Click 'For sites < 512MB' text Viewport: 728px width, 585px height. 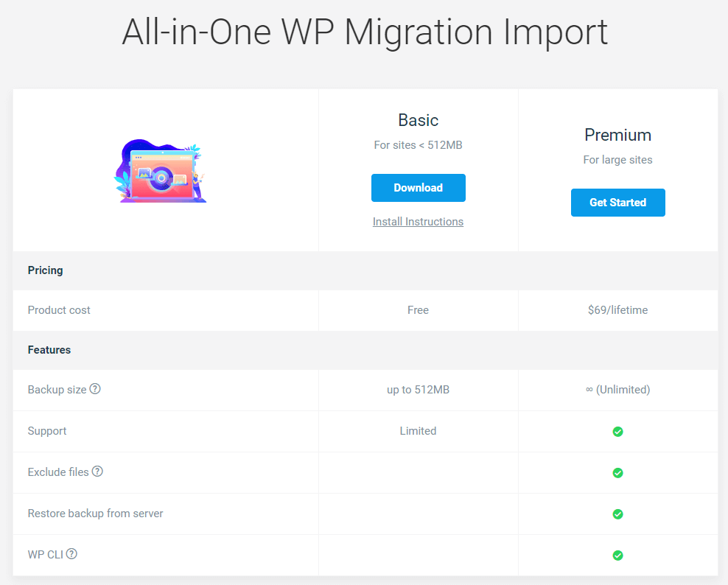419,145
